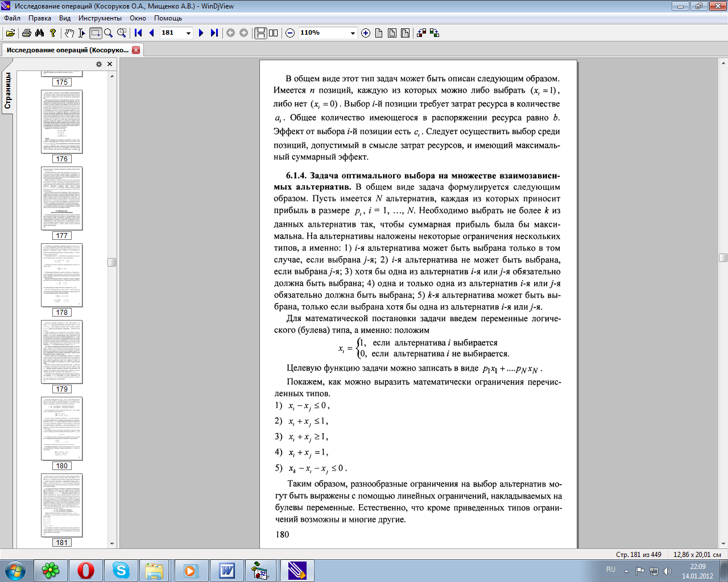Toggle the rectangle region select tool

pos(96,33)
